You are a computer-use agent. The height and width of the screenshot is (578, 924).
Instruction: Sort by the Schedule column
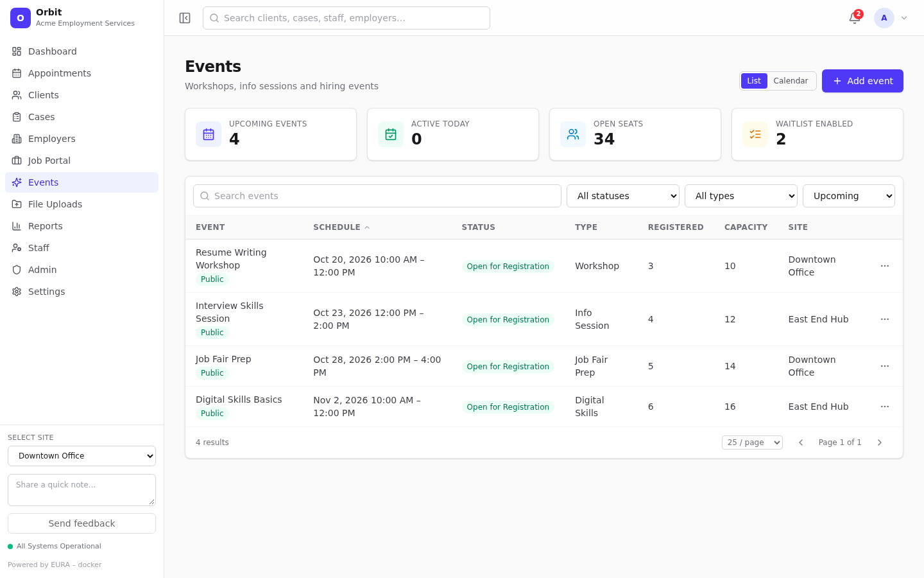coord(341,227)
